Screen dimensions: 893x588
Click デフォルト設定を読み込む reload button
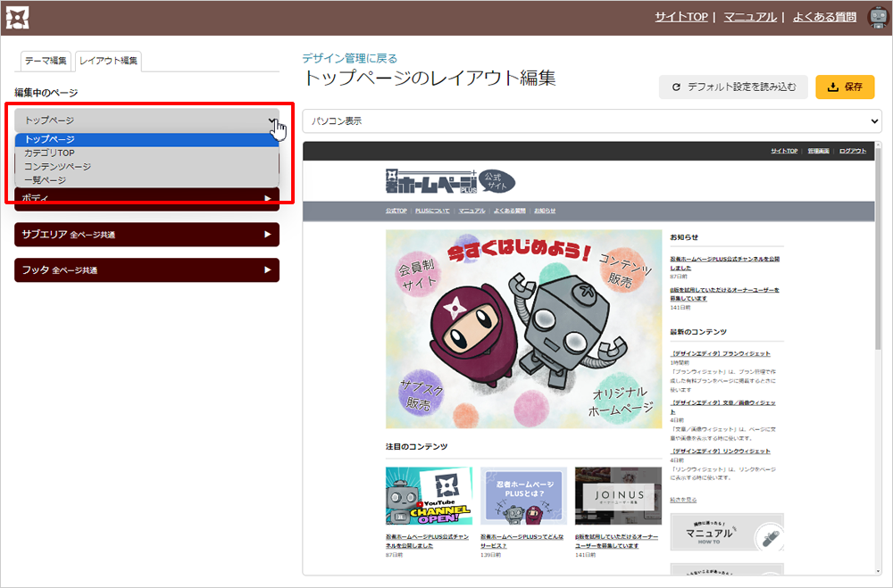[733, 87]
